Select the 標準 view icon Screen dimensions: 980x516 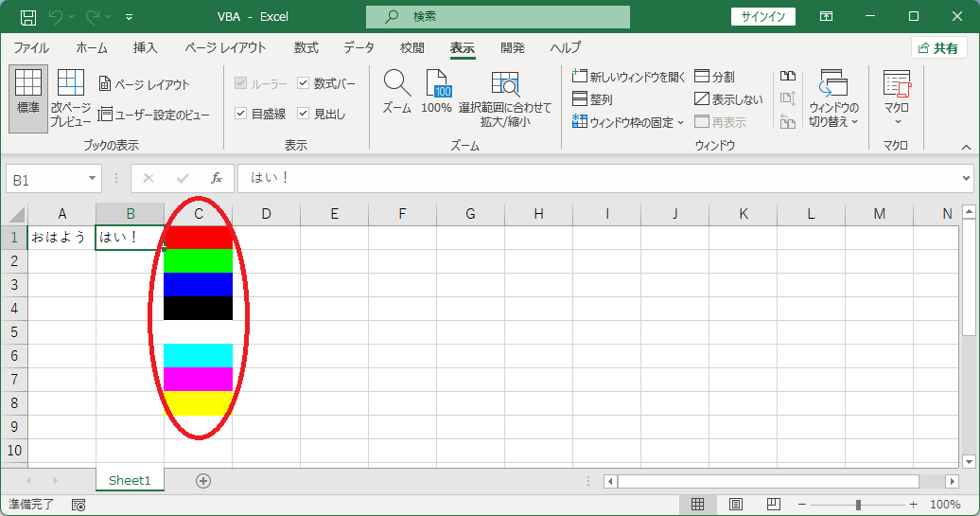tap(28, 98)
